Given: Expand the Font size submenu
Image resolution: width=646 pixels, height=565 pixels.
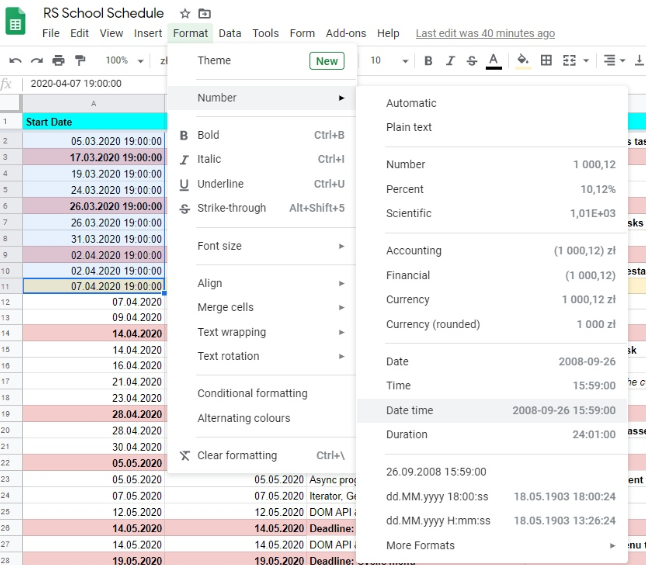Looking at the screenshot, I should (262, 246).
